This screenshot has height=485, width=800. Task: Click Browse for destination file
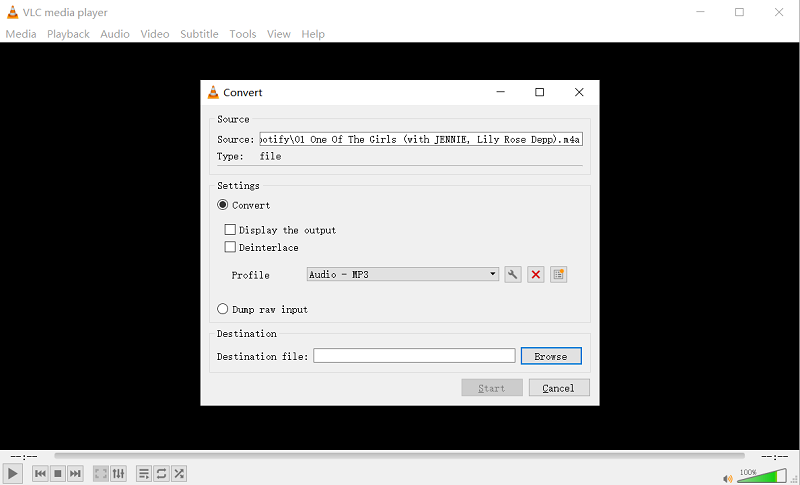(x=551, y=356)
